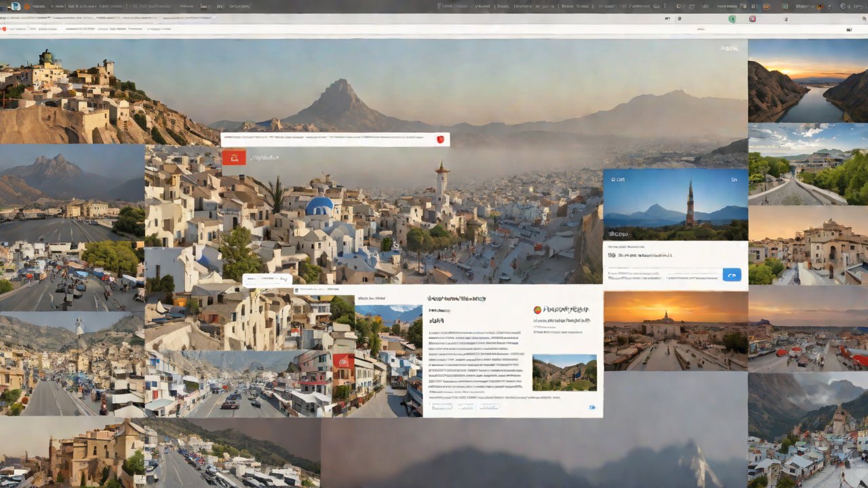
Task: Select the tree-lined road thumbnail on the right
Action: click(808, 164)
